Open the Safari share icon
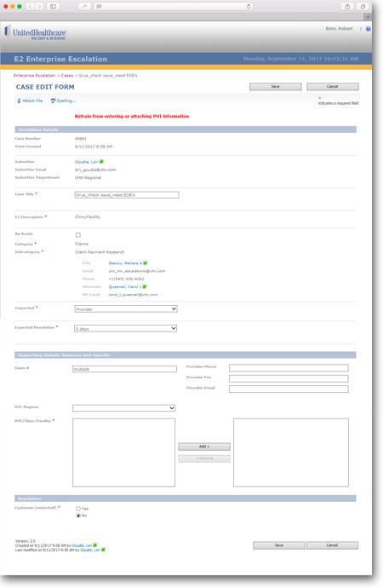 [x=347, y=6]
